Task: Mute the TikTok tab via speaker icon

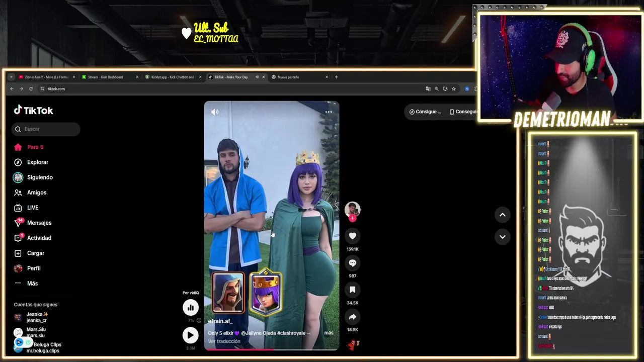Action: point(257,77)
